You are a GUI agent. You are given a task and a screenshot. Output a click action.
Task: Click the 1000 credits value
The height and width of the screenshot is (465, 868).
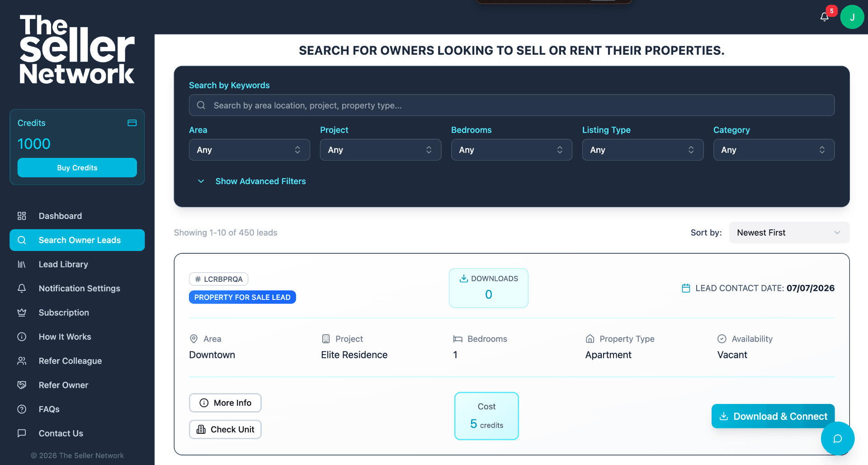click(x=34, y=144)
